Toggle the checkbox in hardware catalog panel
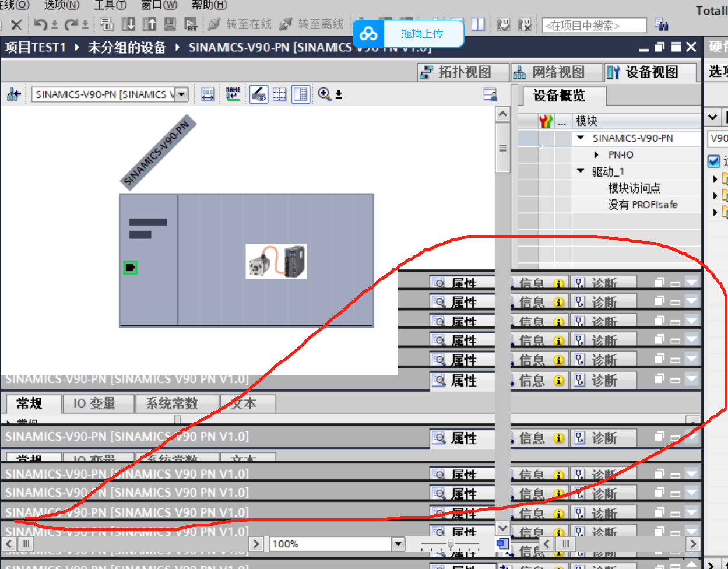 [x=714, y=161]
